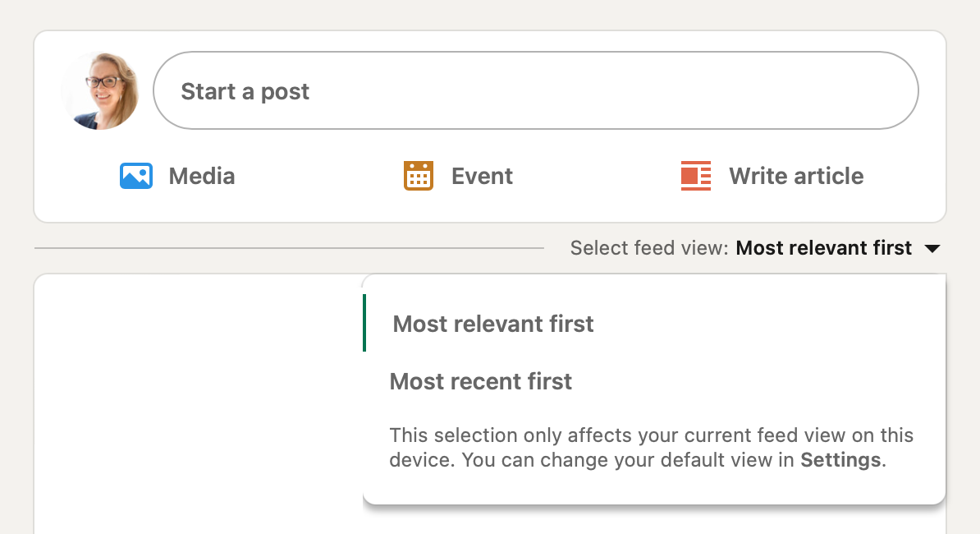Select the Event text label
The width and height of the screenshot is (980, 534).
(x=482, y=177)
